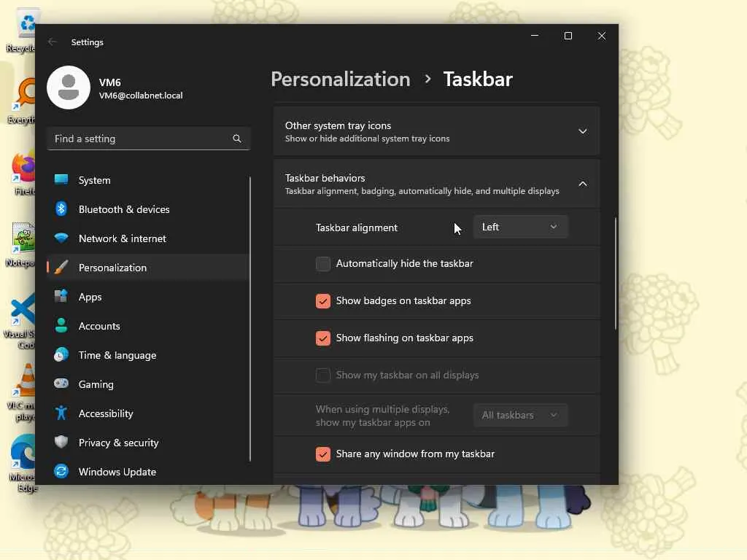The image size is (747, 560).
Task: Uncheck Show badges on taskbar apps
Action: [x=323, y=301]
